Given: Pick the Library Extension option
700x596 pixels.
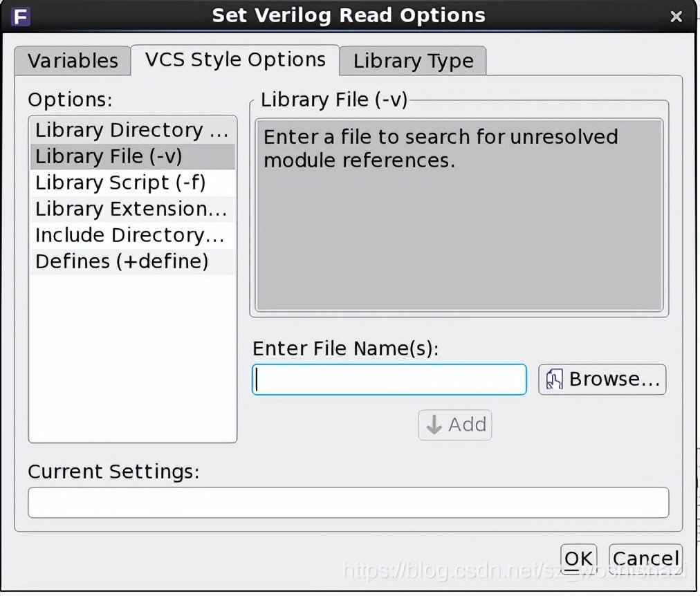Looking at the screenshot, I should point(131,209).
